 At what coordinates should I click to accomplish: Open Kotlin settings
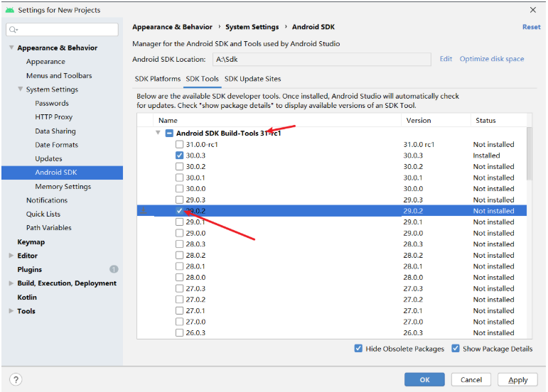click(27, 297)
